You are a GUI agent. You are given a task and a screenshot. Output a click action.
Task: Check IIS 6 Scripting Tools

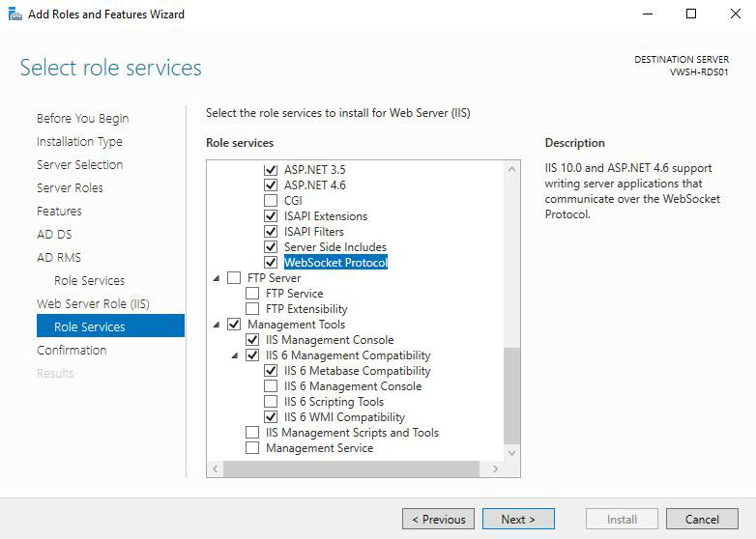(x=271, y=401)
